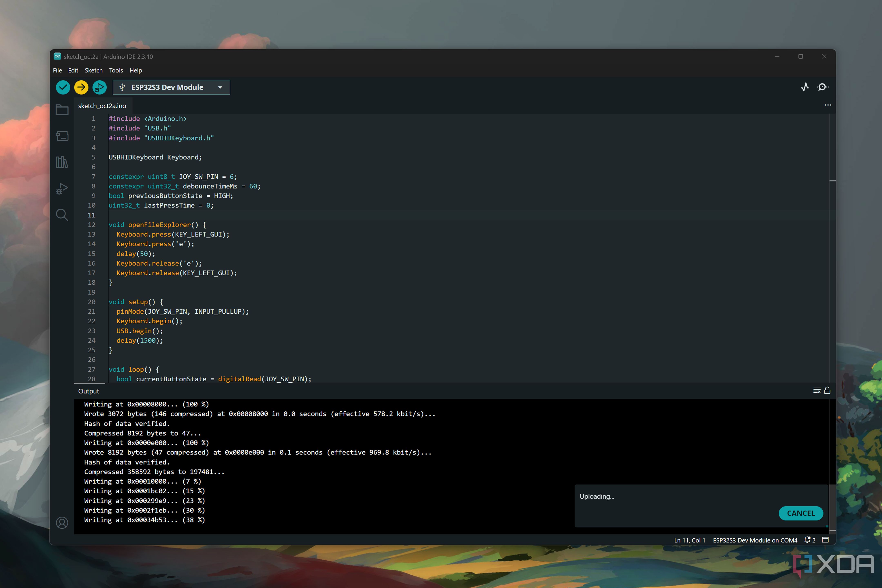Toggle the bottom panel from status bar
This screenshot has height=588, width=882.
click(x=825, y=540)
